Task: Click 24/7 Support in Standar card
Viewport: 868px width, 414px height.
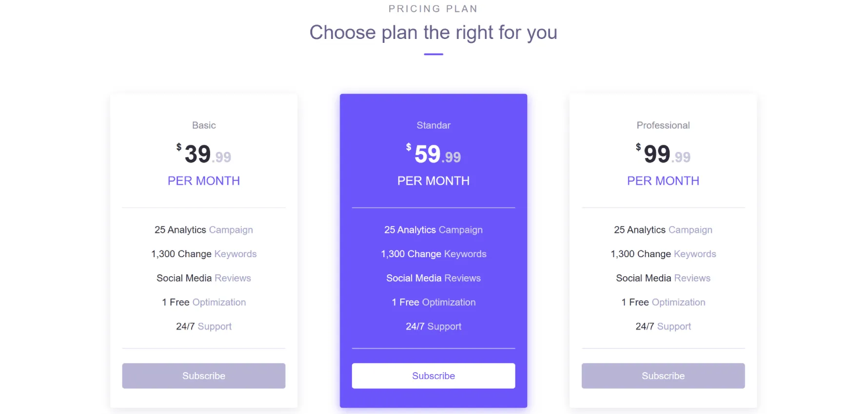Action: click(434, 326)
